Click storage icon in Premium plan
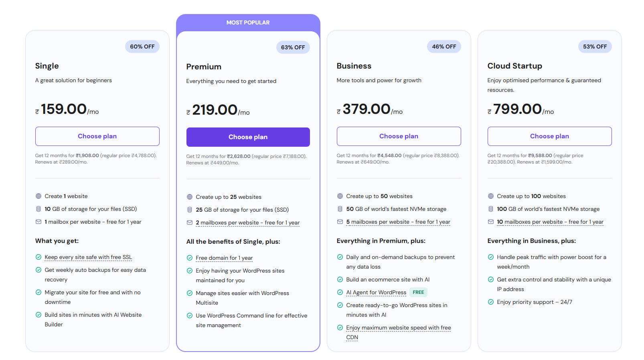 190,210
